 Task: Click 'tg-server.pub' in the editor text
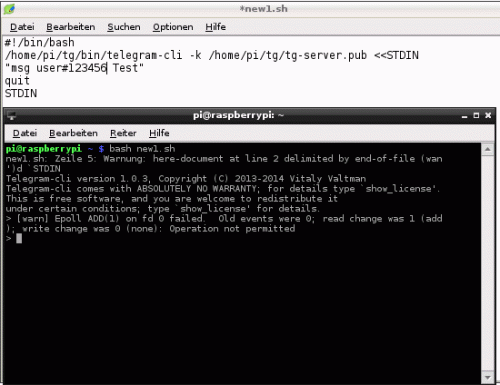click(x=325, y=55)
